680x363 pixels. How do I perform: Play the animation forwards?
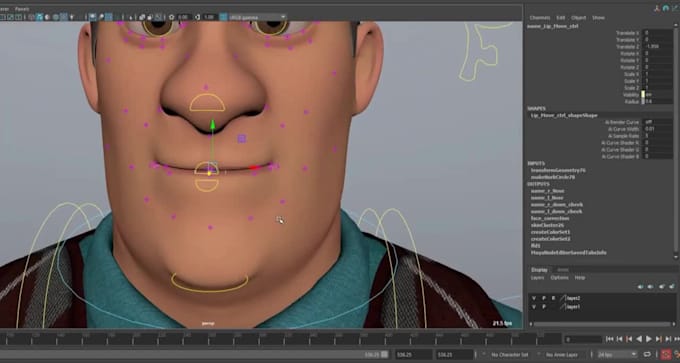[x=649, y=339]
